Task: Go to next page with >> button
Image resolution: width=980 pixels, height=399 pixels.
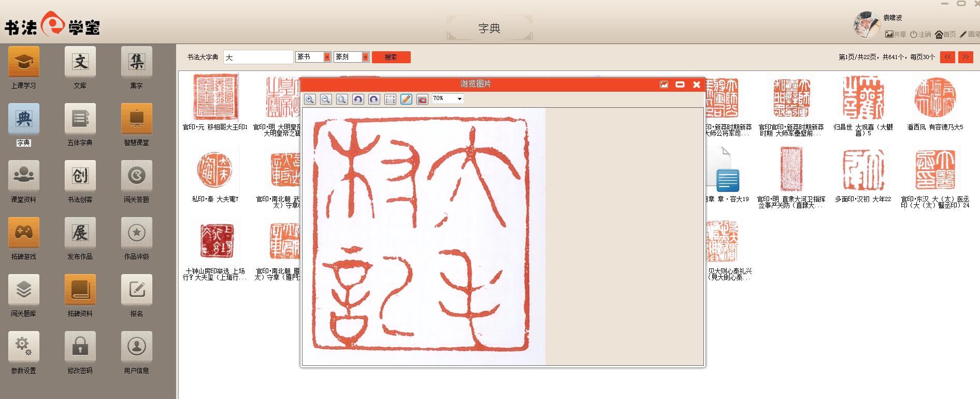Action: [965, 57]
